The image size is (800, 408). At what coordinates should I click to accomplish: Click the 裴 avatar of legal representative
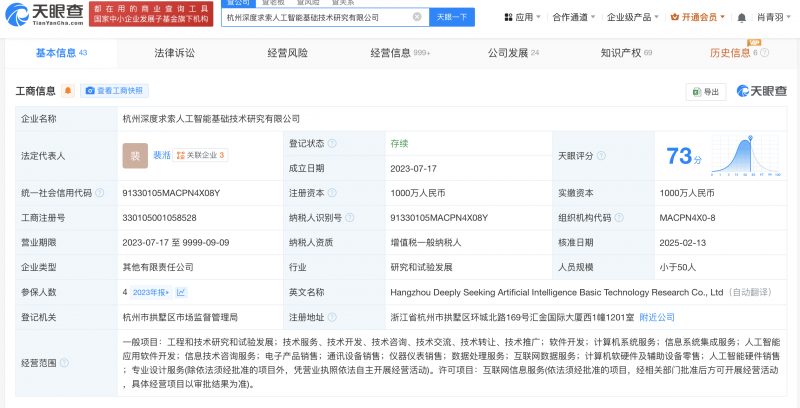click(135, 156)
